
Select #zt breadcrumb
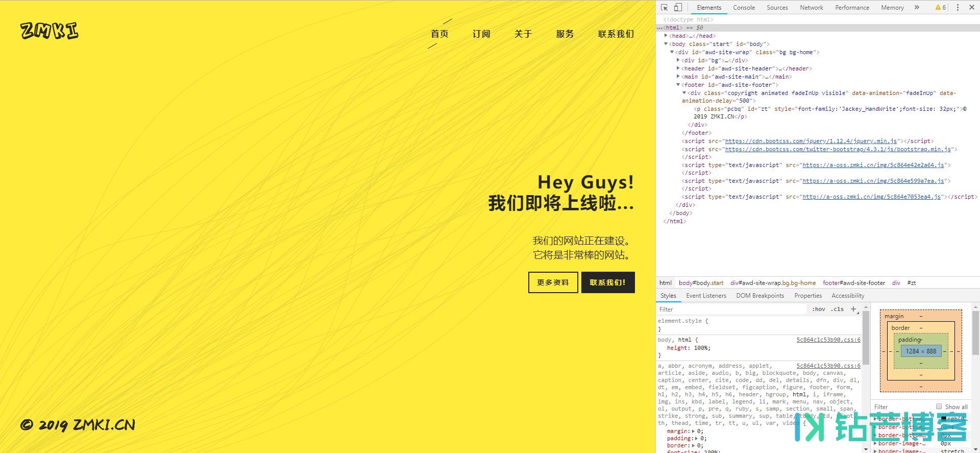pyautogui.click(x=911, y=282)
